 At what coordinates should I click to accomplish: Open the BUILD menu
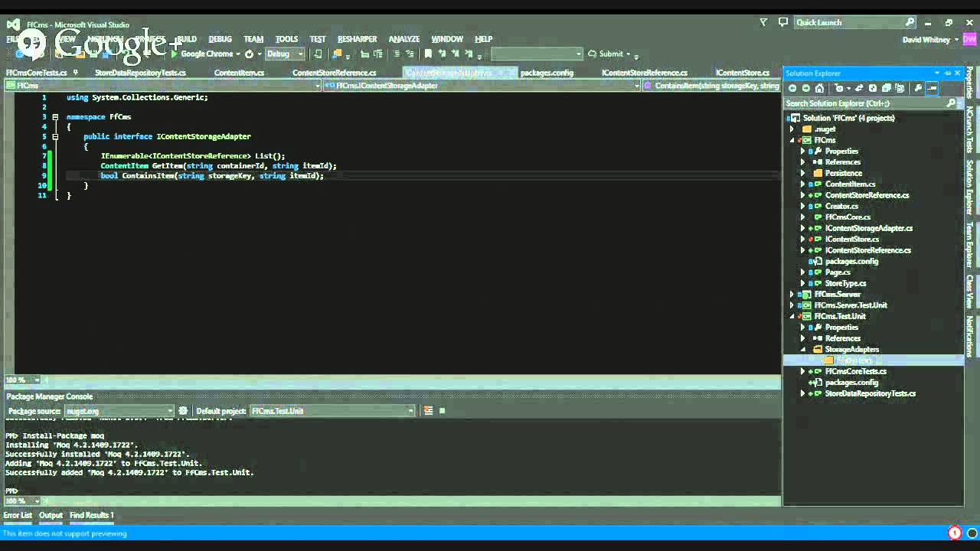click(x=186, y=39)
